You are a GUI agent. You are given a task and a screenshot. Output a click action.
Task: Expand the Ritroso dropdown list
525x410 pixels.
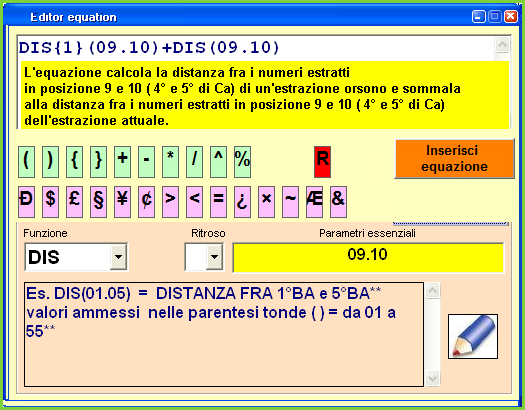(214, 257)
